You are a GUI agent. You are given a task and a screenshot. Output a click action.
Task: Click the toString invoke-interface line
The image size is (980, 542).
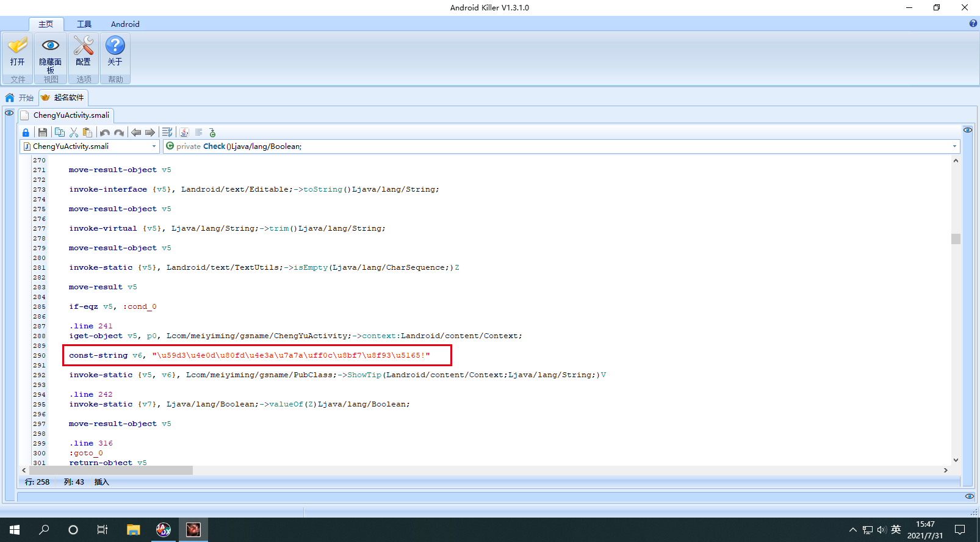coord(254,189)
